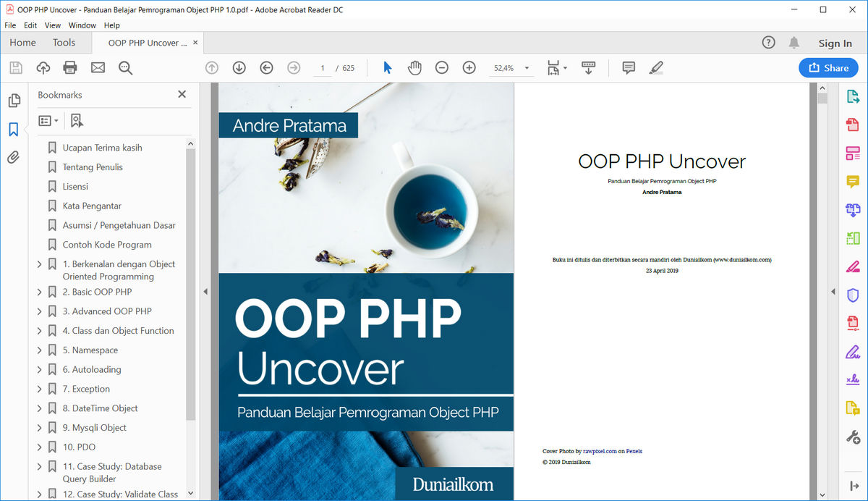
Task: Open the Protect shield tool
Action: tap(853, 295)
